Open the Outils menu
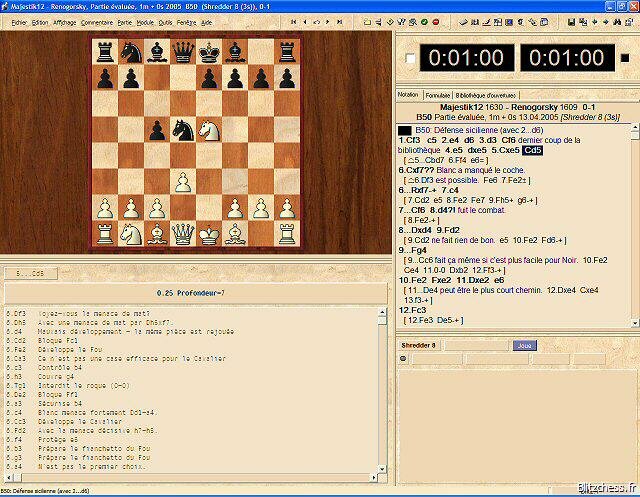Image resolution: width=640 pixels, height=497 pixels. [x=165, y=21]
